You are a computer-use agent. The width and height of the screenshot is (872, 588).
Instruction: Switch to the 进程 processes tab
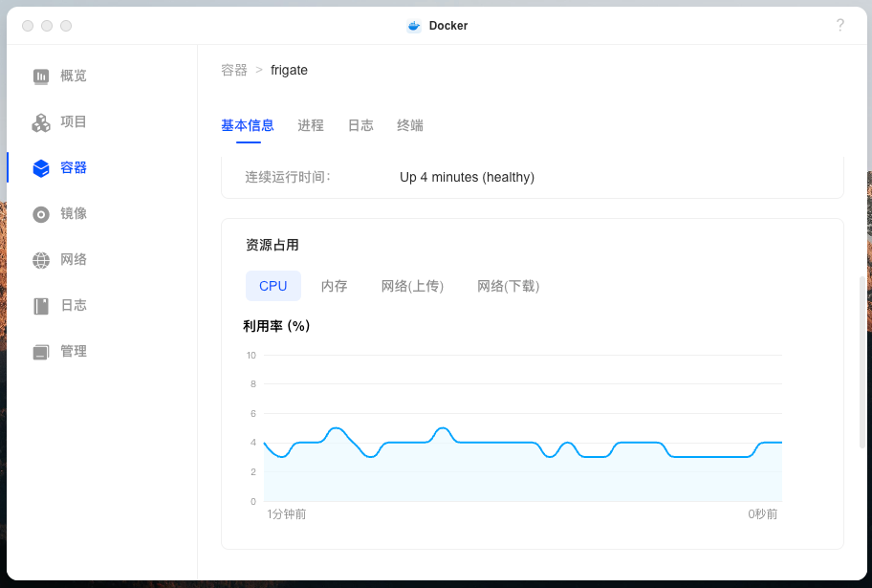tap(310, 125)
